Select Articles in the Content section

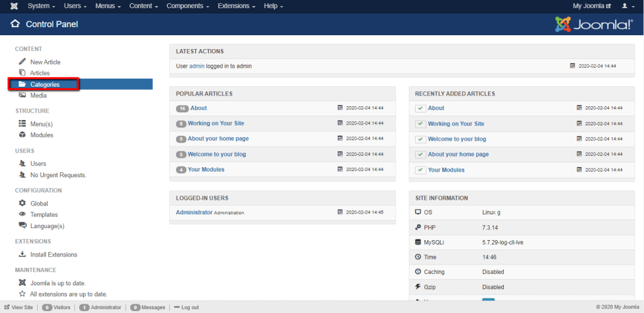40,73
